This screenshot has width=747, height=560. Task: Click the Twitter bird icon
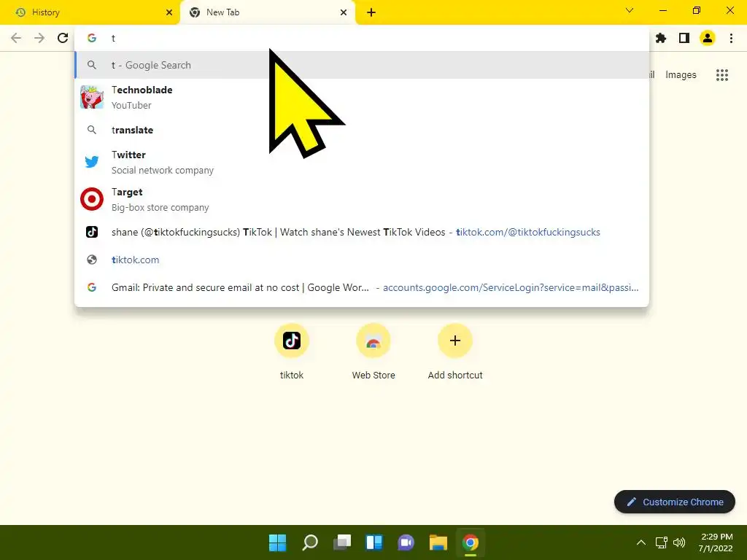[x=92, y=162]
